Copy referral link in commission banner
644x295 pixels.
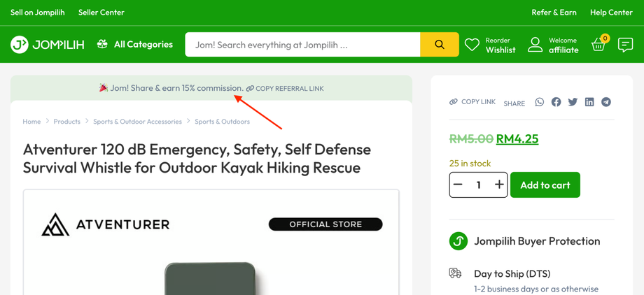(x=285, y=88)
